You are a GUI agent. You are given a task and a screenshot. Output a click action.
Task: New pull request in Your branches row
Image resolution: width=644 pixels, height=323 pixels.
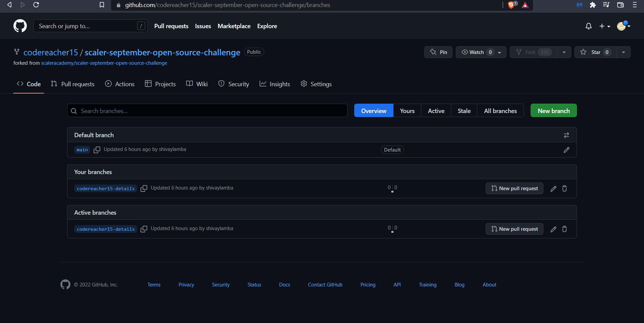pos(515,189)
